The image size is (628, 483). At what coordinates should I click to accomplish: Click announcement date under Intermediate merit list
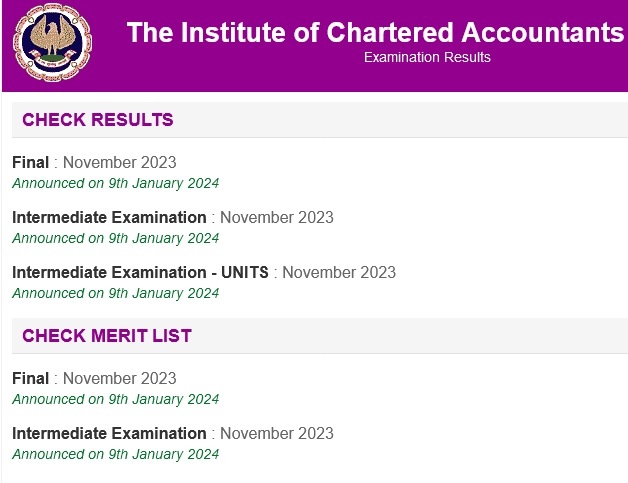(x=116, y=454)
